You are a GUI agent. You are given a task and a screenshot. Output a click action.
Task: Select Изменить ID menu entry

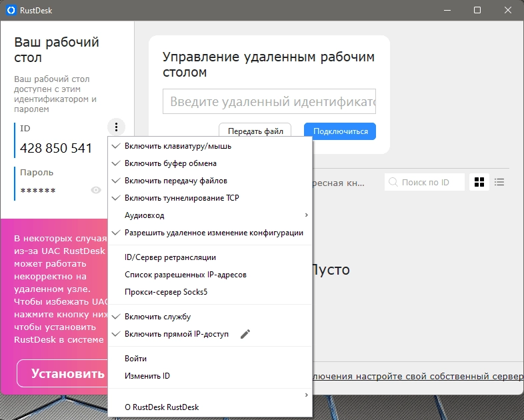[x=210, y=376]
